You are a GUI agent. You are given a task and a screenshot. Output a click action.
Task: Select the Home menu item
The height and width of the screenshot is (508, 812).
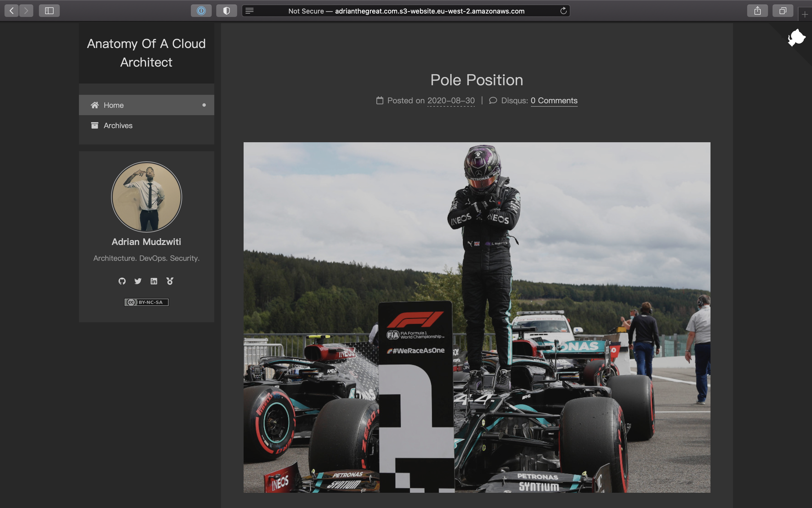click(146, 105)
